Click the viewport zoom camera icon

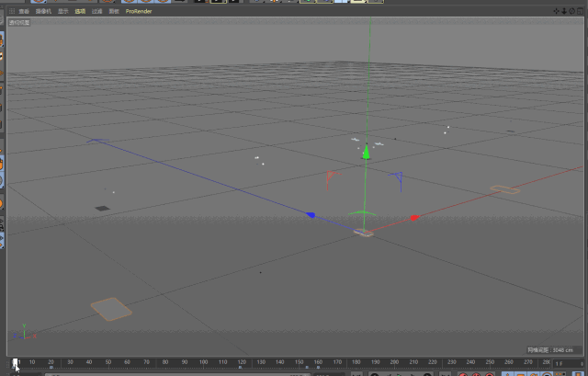564,11
